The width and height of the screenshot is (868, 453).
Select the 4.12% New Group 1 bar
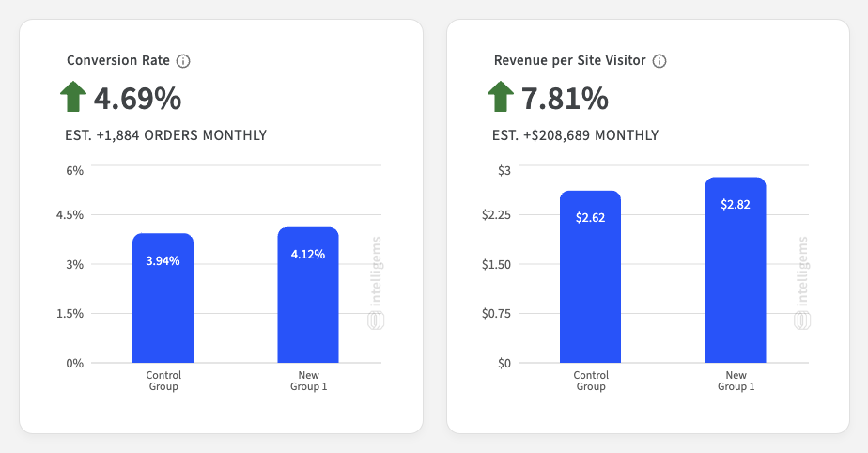tap(308, 294)
